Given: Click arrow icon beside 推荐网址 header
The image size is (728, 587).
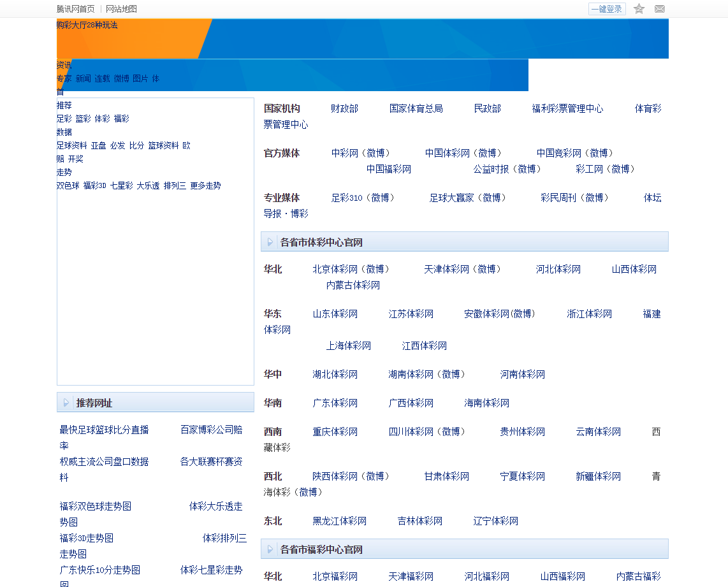Looking at the screenshot, I should [66, 403].
